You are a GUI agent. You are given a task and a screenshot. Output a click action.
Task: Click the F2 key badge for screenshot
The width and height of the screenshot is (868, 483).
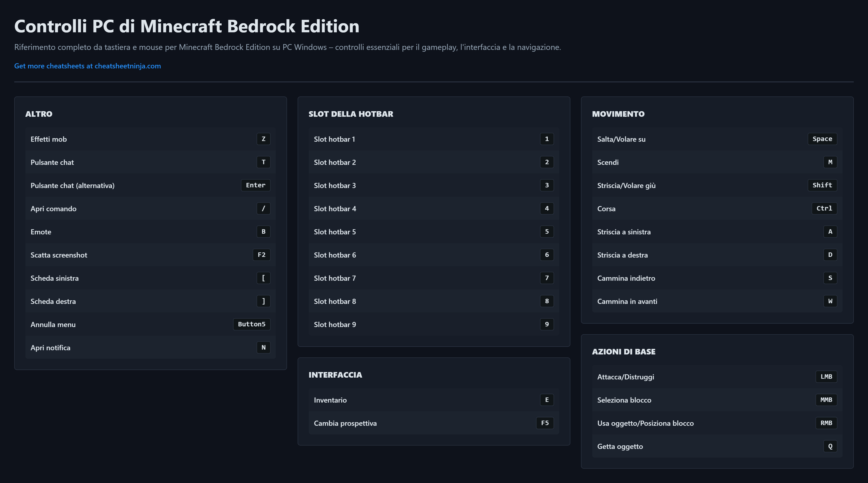(261, 255)
